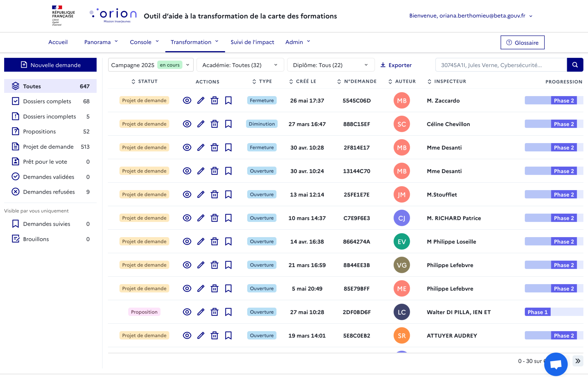Delete request 13144C70 with trash icon

point(215,171)
